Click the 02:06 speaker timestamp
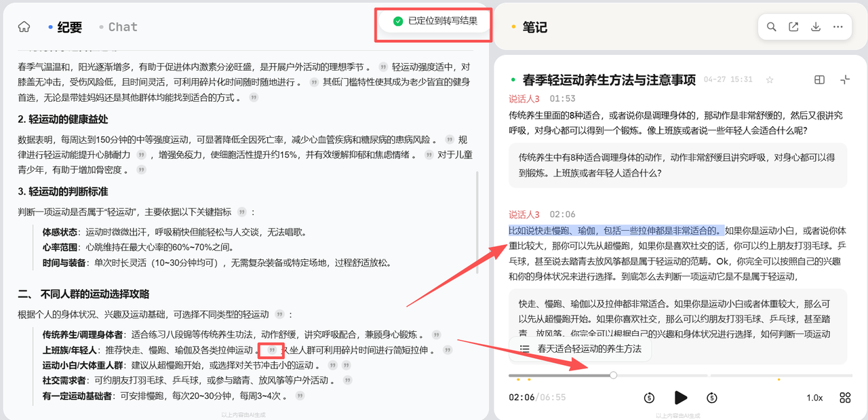Screen dimensions: 868x420 coord(563,214)
